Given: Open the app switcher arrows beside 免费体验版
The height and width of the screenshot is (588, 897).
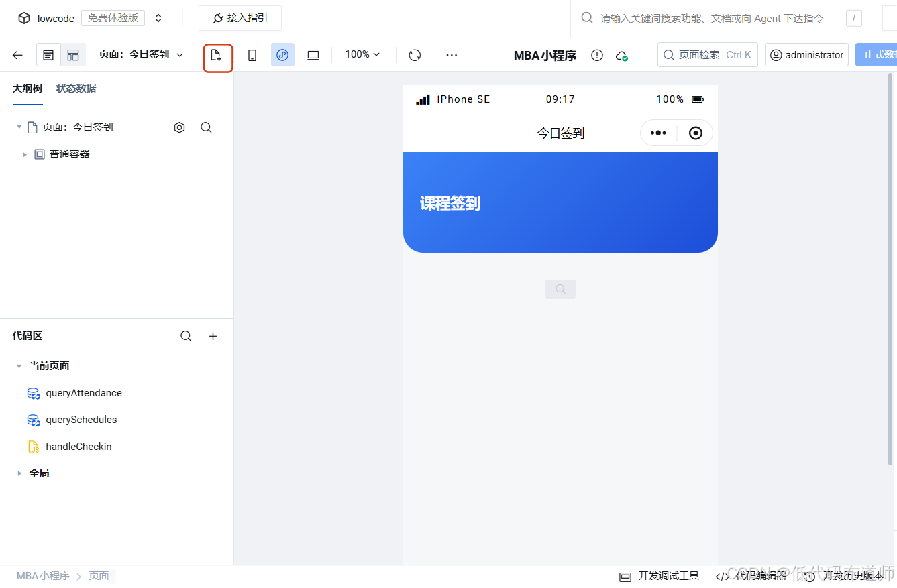Looking at the screenshot, I should [x=158, y=19].
